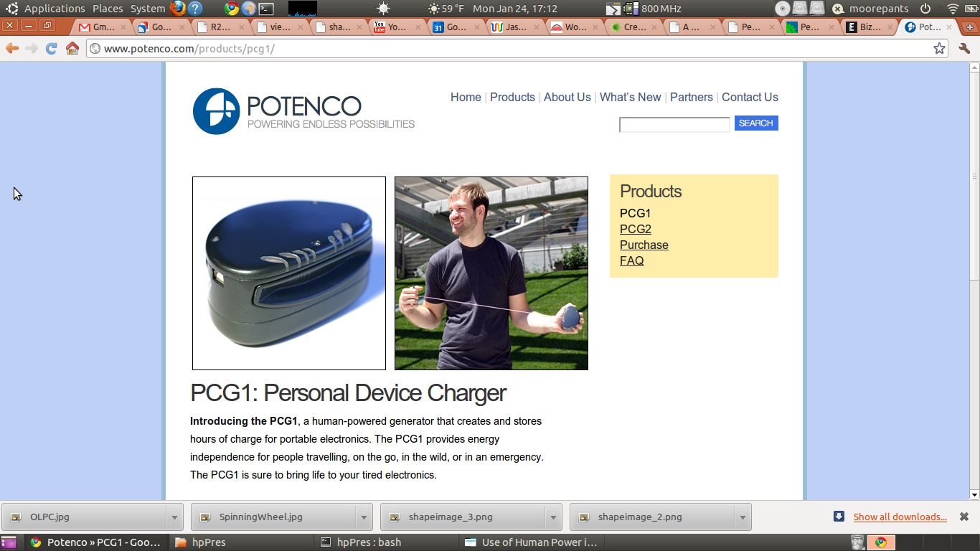The image size is (980, 551).
Task: Expand shapeimage_2.png download options arrow
Action: 743,517
